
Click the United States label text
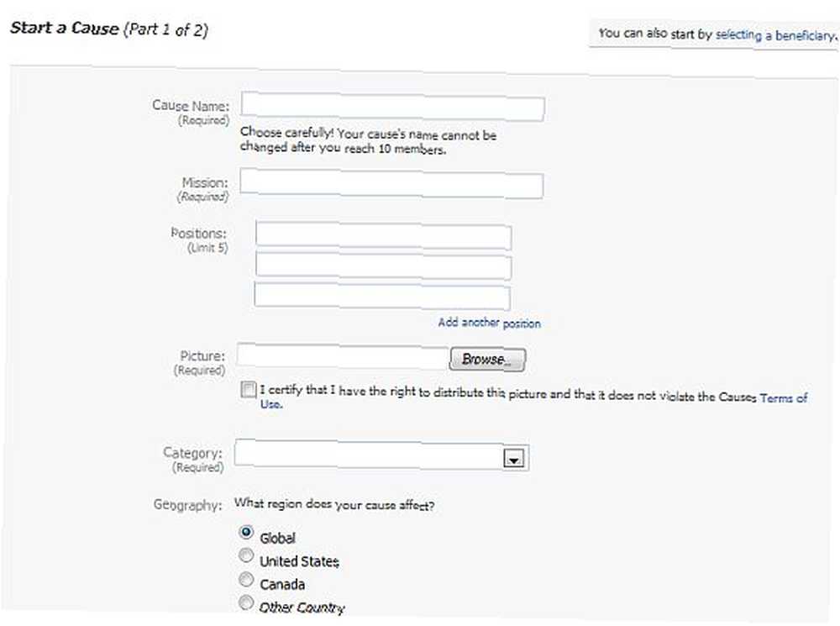click(x=299, y=561)
